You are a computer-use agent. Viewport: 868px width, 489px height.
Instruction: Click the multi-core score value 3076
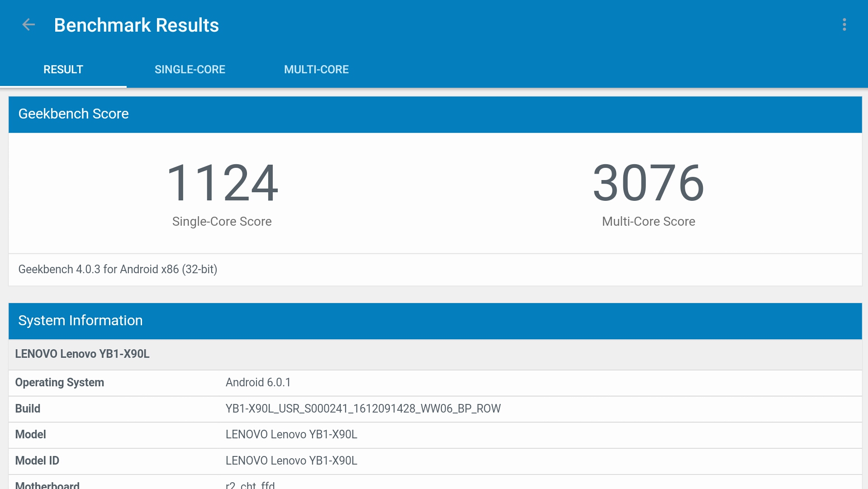[x=649, y=183]
